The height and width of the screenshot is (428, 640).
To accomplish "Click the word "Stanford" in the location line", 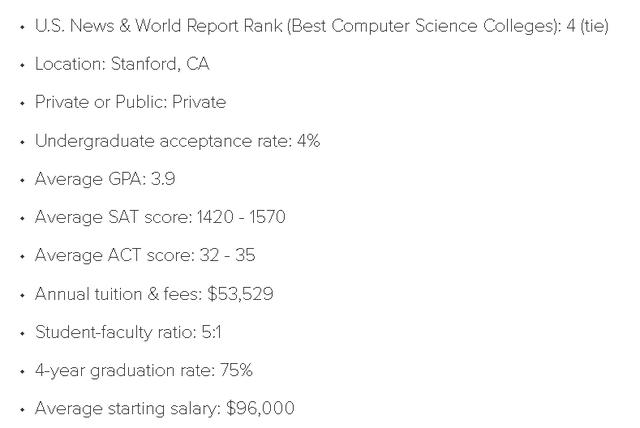I will tap(144, 64).
